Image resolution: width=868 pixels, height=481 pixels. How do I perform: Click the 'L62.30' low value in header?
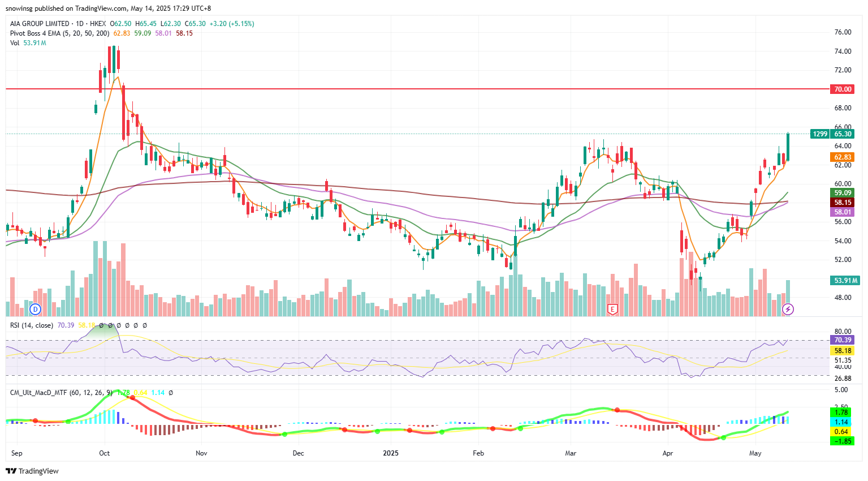pos(171,24)
